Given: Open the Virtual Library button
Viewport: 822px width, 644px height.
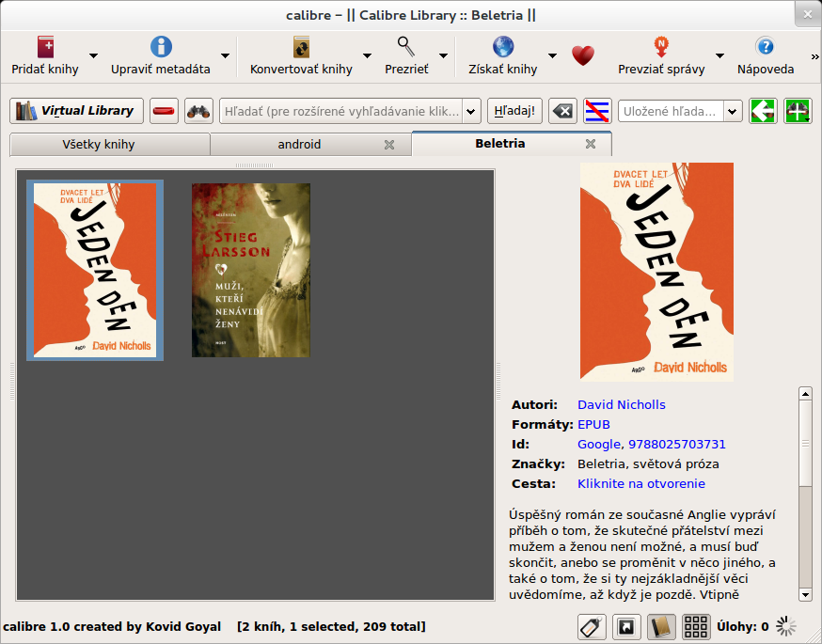Looking at the screenshot, I should (76, 111).
